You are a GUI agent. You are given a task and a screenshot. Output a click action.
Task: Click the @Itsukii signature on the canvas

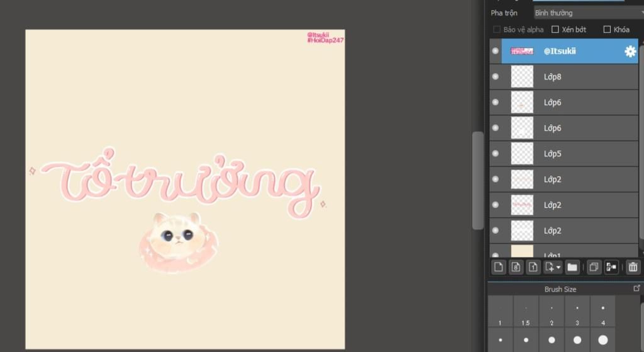[318, 35]
